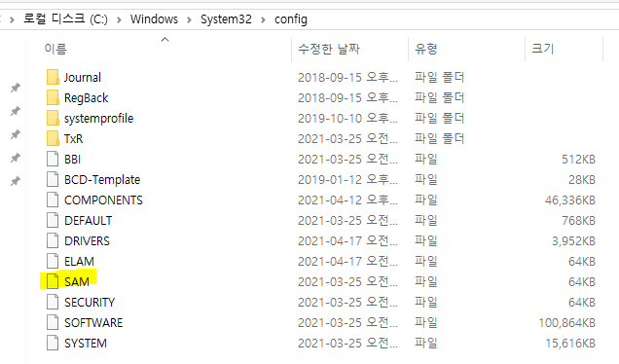619x364 pixels.
Task: Click the SOFTWARE file icon
Action: pos(53,322)
